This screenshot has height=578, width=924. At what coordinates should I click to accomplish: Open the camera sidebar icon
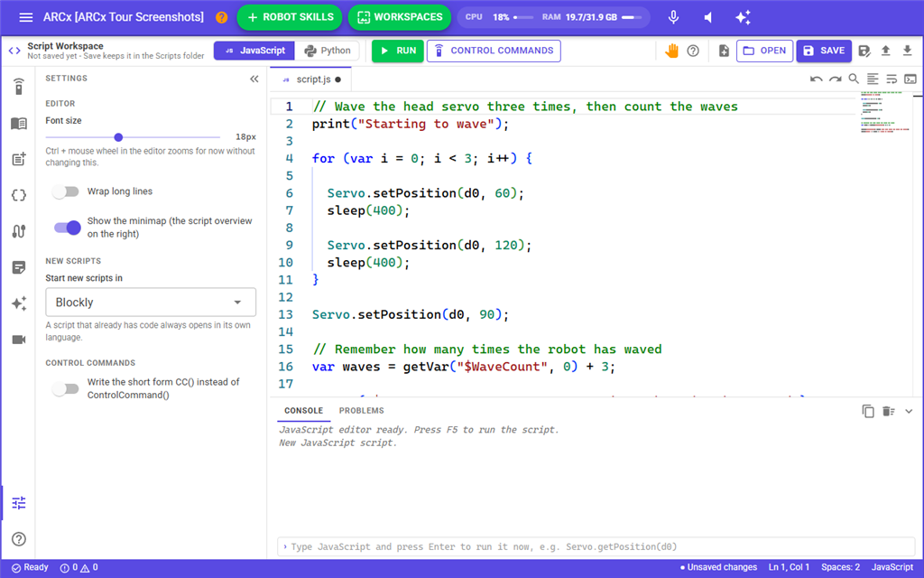click(19, 340)
